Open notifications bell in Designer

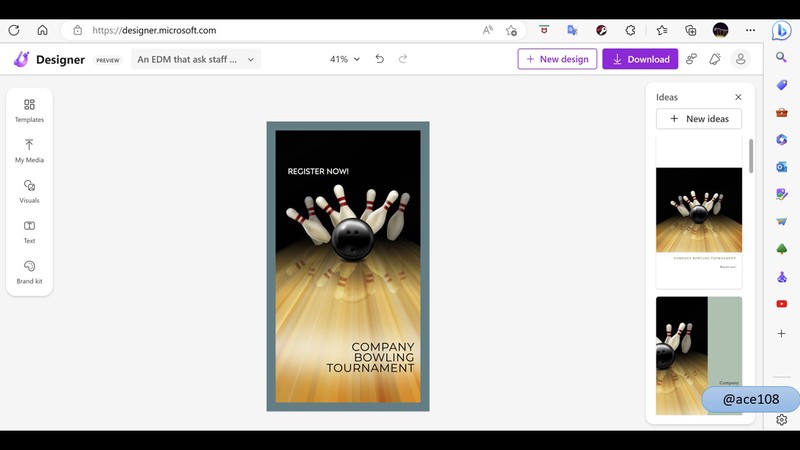point(715,59)
